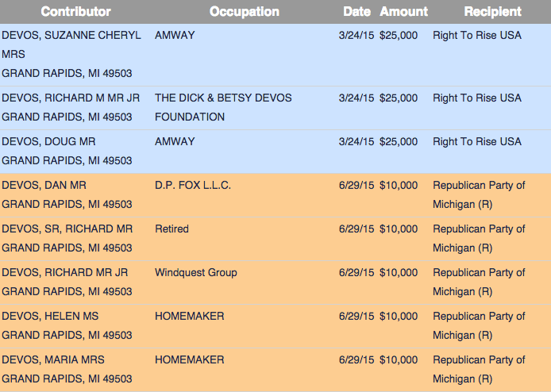Select the Date column header
Image resolution: width=551 pixels, height=392 pixels.
pyautogui.click(x=356, y=12)
